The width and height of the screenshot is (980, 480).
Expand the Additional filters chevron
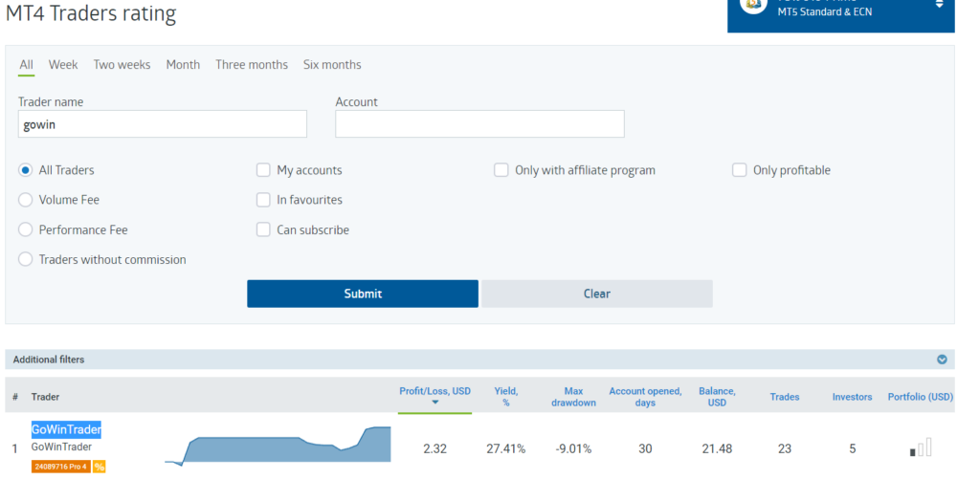click(x=942, y=360)
